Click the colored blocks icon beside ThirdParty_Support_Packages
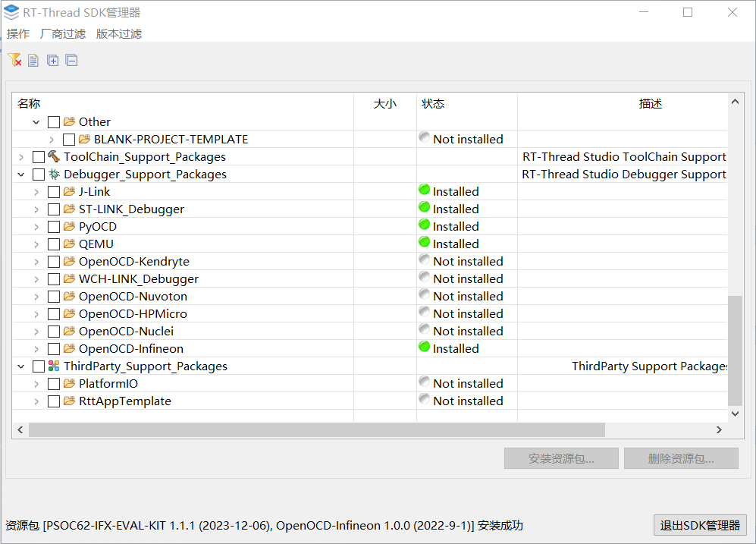756x544 pixels. tap(54, 366)
